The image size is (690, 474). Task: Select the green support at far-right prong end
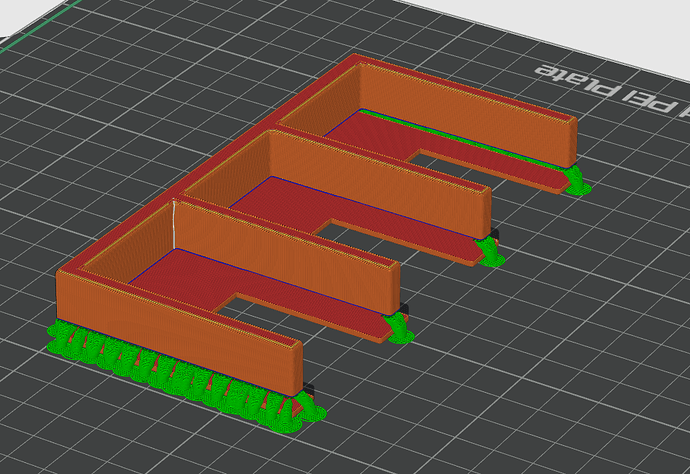576,181
